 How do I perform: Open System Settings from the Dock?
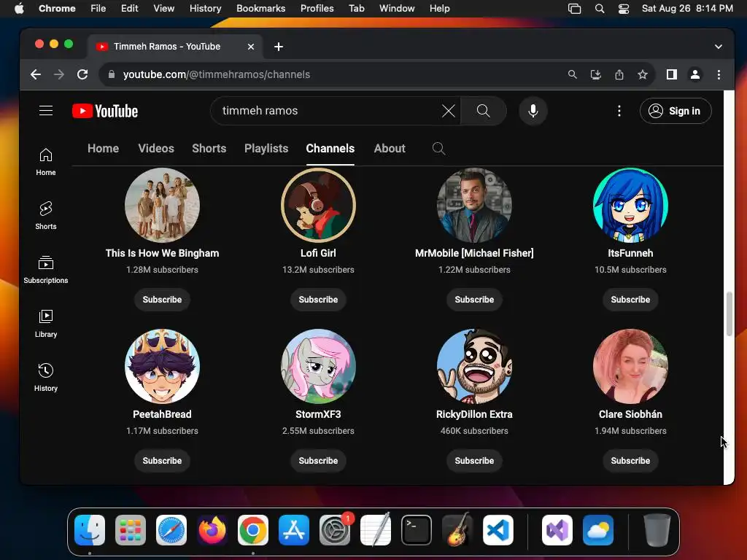click(335, 530)
